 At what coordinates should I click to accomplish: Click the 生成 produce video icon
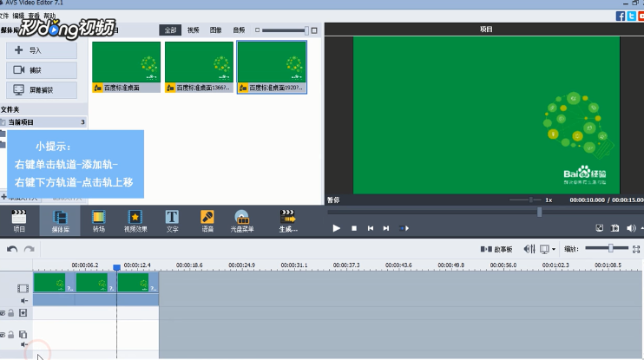(x=288, y=221)
